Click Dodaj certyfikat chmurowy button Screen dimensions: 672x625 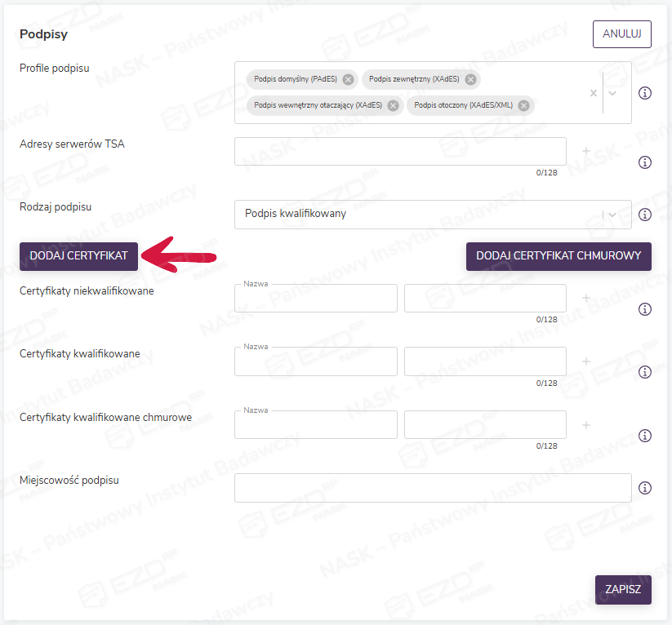tap(559, 255)
